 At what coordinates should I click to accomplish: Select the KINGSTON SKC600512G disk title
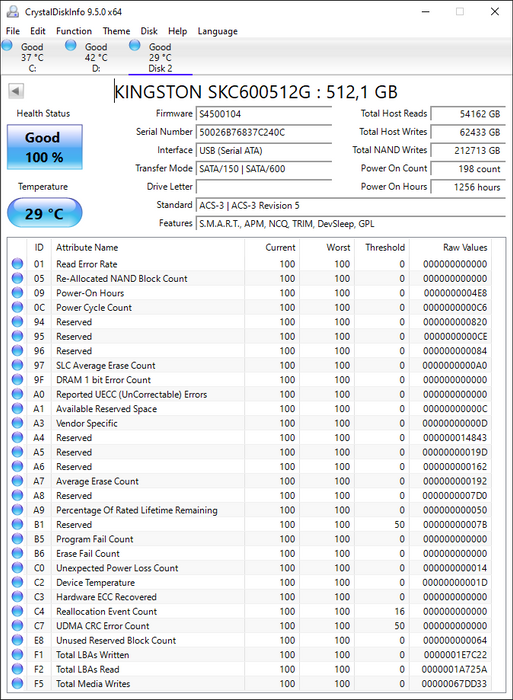[x=256, y=92]
